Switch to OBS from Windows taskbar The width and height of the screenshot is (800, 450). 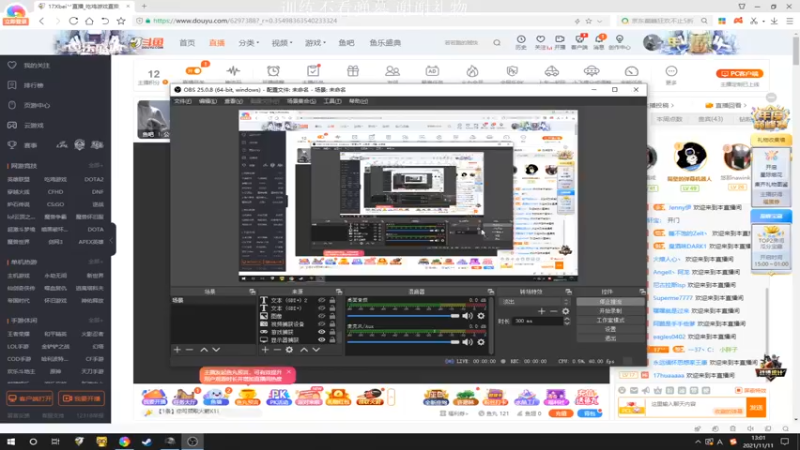tap(192, 441)
